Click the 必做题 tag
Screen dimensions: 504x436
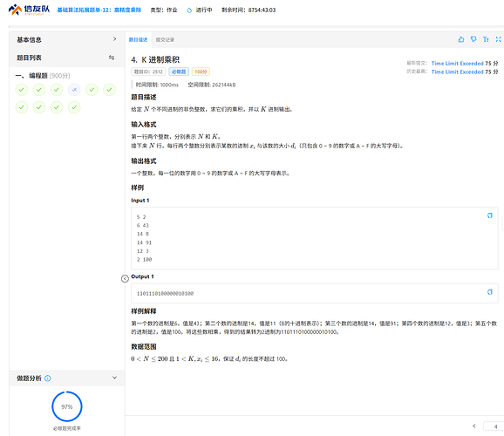tap(179, 72)
